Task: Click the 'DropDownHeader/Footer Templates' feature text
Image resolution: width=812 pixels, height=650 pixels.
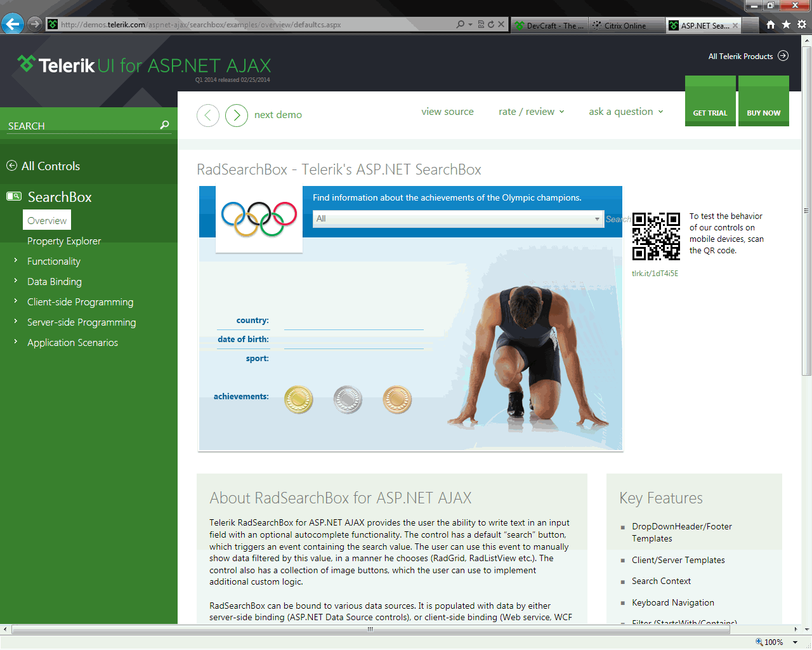Action: click(682, 533)
